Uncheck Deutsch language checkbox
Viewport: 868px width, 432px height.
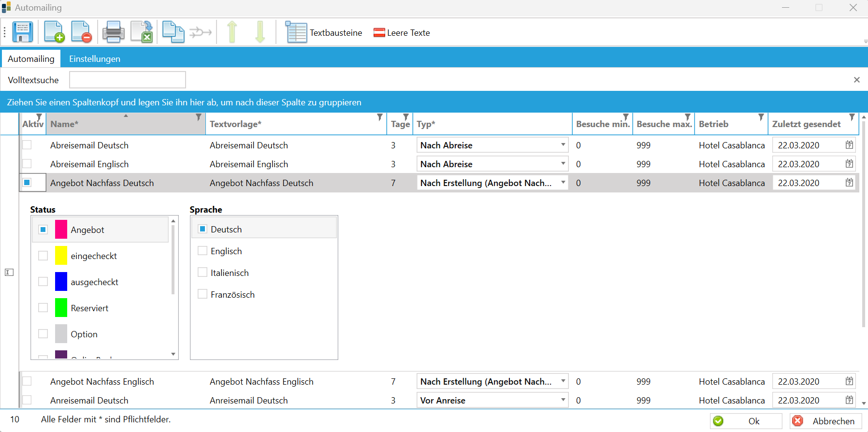tap(203, 229)
